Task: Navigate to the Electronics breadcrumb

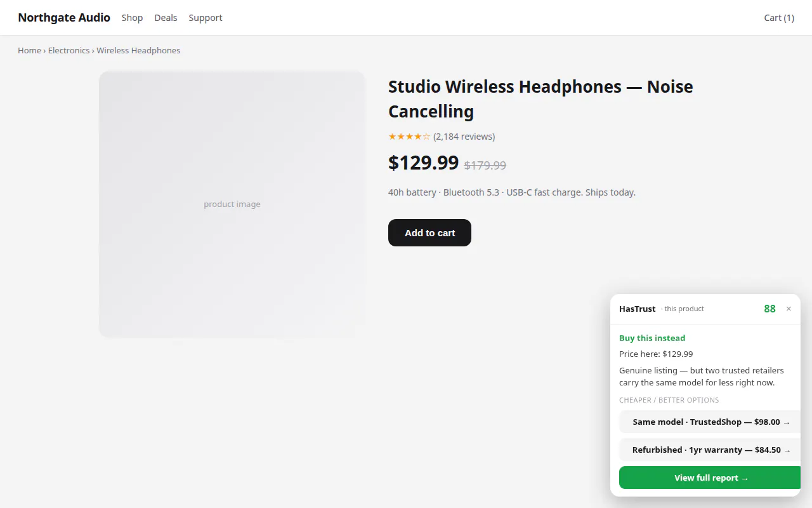Action: 69,50
